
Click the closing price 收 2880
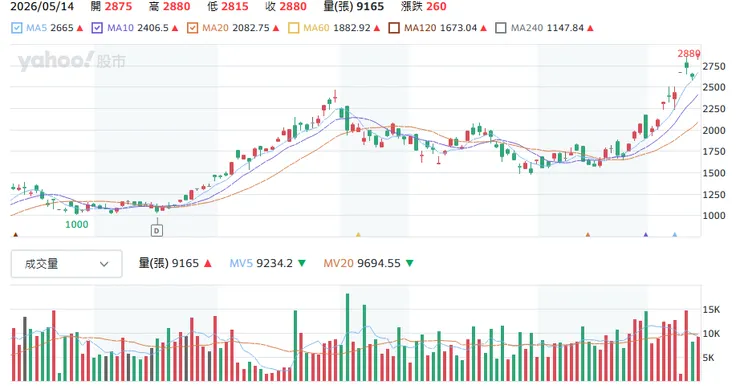click(x=286, y=7)
